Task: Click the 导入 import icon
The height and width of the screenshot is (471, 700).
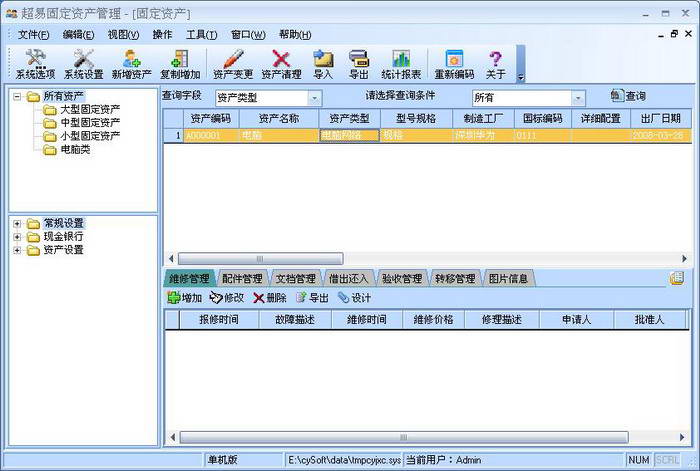Action: tap(323, 64)
